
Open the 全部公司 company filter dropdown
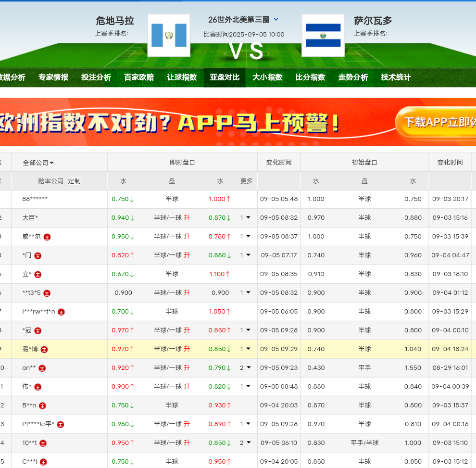(38, 163)
